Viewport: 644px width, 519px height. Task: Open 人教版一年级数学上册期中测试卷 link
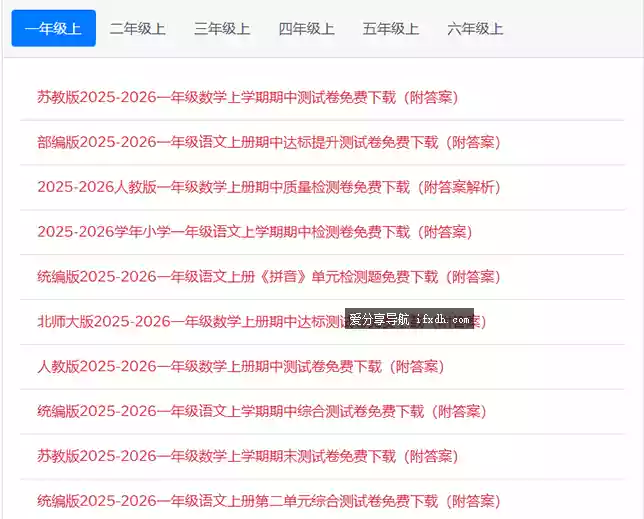pyautogui.click(x=241, y=366)
